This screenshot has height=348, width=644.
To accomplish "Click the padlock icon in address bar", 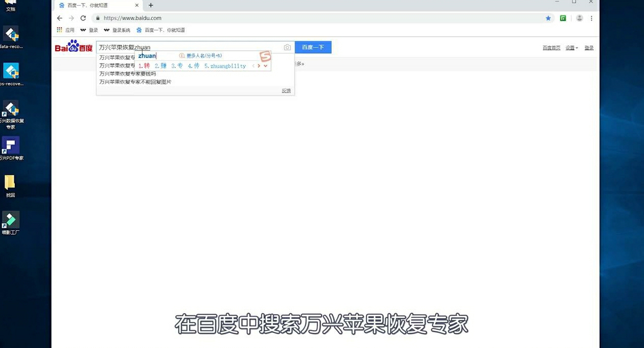I will [98, 18].
